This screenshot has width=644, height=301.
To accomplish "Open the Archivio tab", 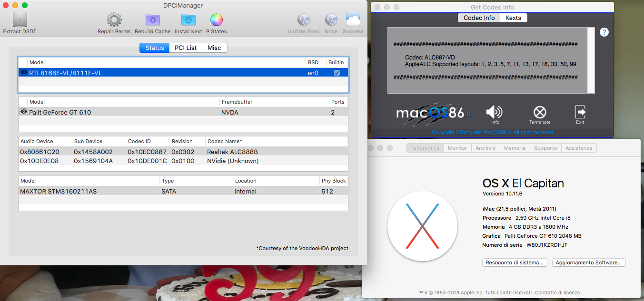I will coord(485,148).
